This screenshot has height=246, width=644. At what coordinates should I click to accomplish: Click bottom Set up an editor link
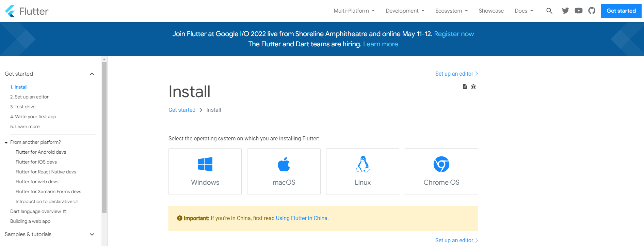[456, 240]
